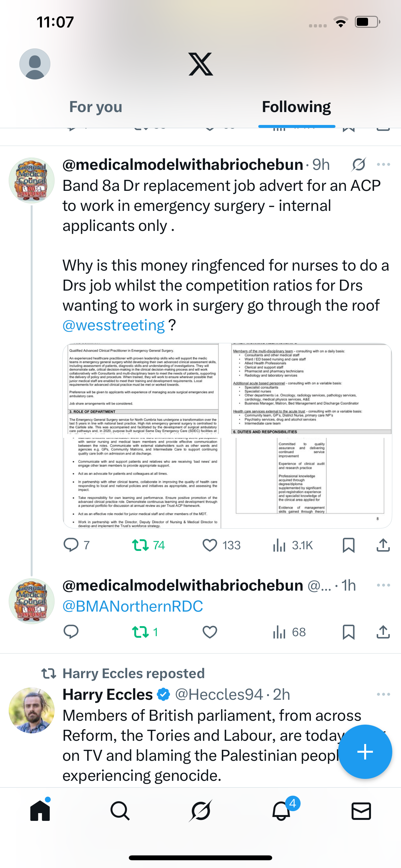Image resolution: width=401 pixels, height=868 pixels.
Task: Open Notifications with 4 badge
Action: pos(281,811)
